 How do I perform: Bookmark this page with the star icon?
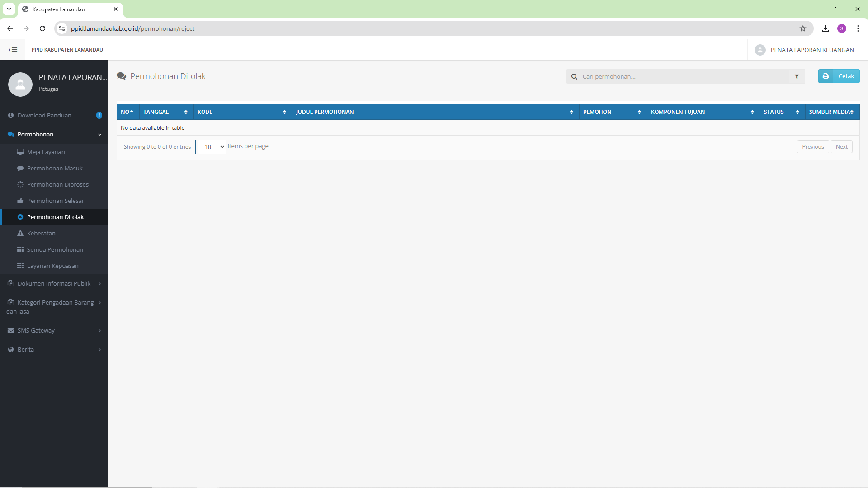(803, 28)
